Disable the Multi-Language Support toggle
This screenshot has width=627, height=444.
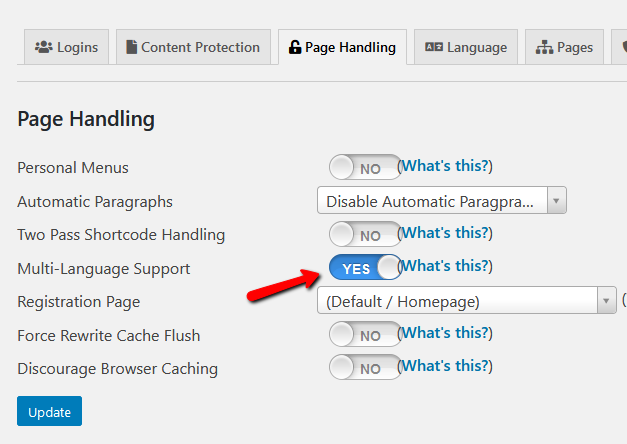[365, 267]
